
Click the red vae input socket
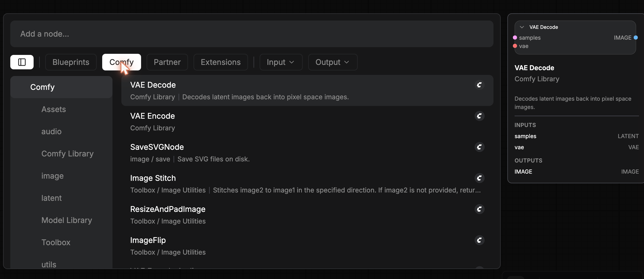tap(515, 46)
